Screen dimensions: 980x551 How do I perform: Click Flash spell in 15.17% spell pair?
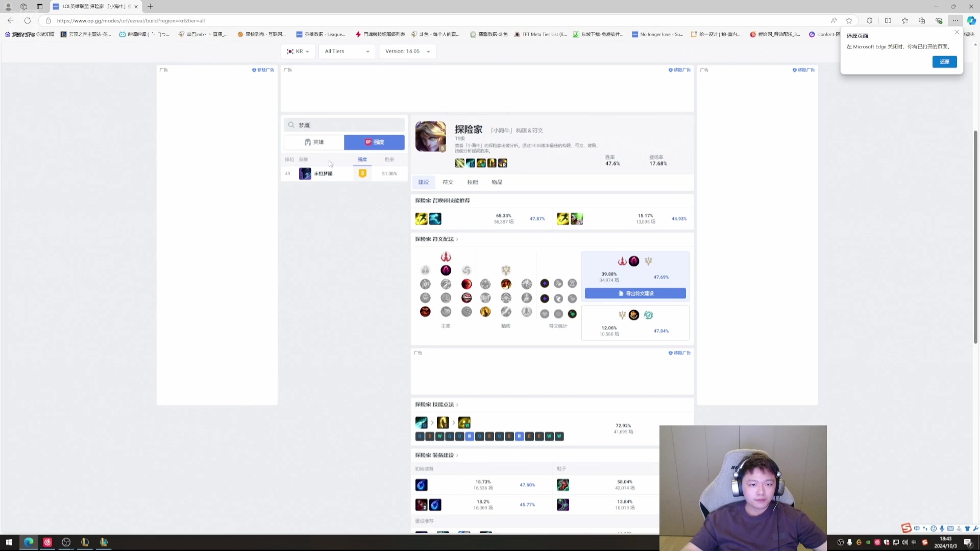click(x=563, y=219)
